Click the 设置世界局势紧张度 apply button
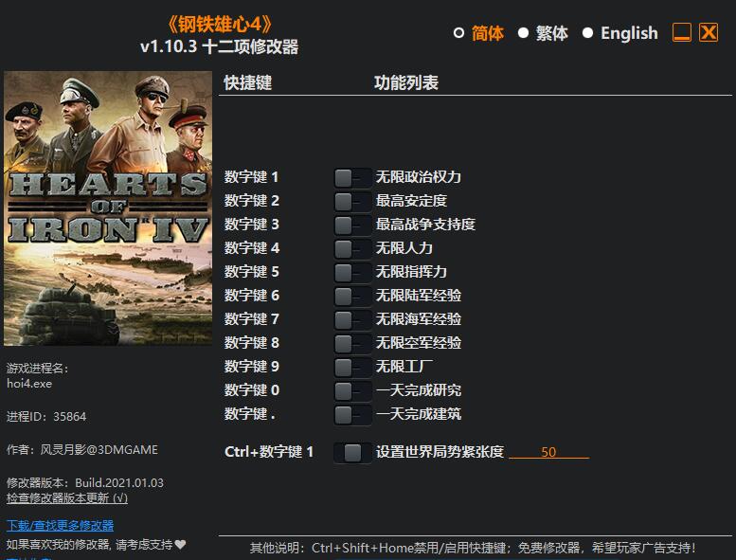The image size is (736, 560). pos(352,453)
